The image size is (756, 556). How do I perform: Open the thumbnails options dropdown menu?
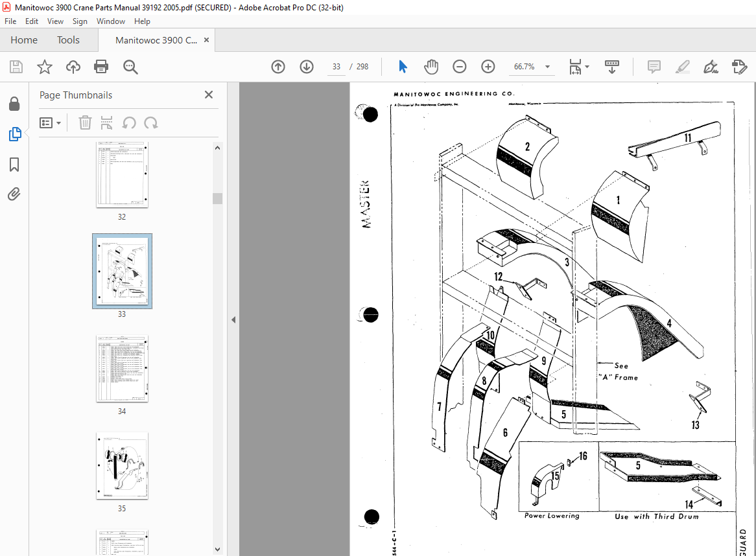50,123
